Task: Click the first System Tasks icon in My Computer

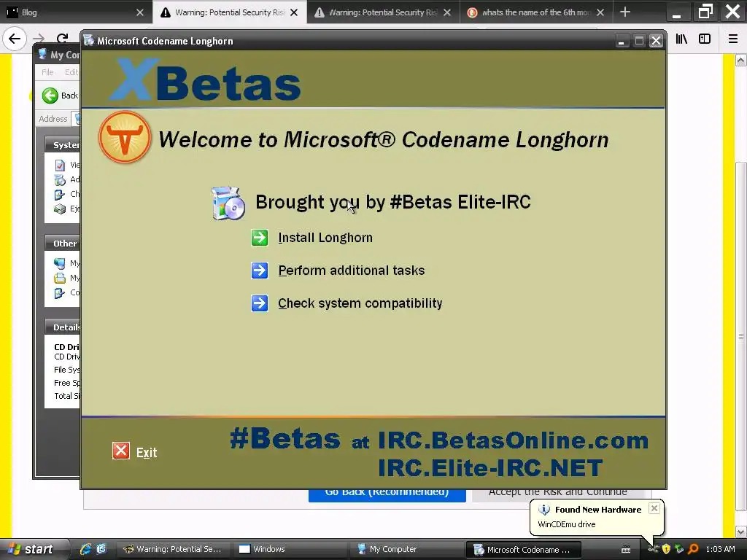Action: (60, 166)
